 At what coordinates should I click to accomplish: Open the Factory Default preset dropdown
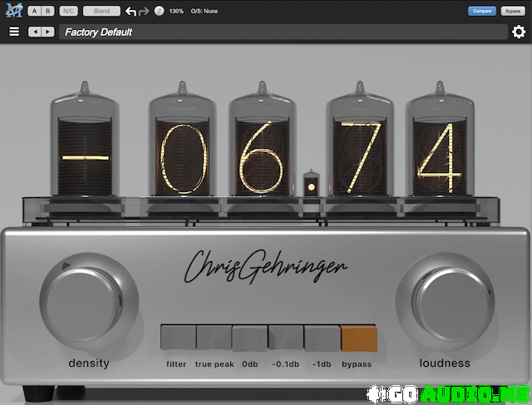tap(283, 32)
